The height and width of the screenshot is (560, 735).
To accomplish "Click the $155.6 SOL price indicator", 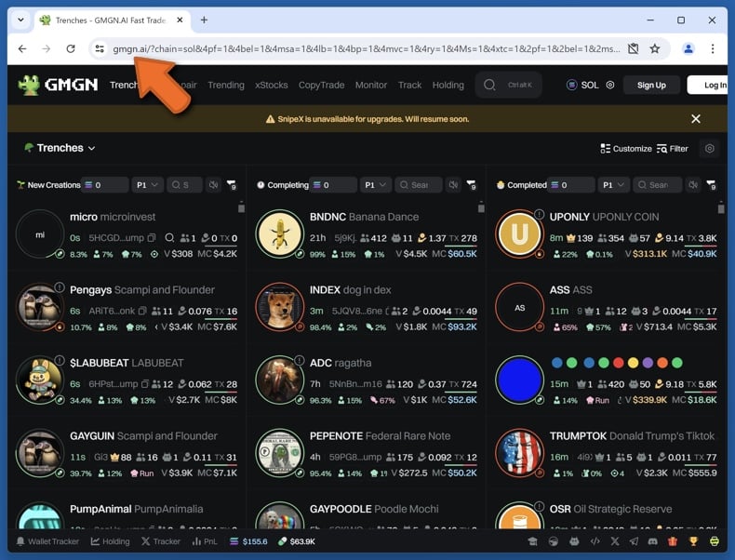I will point(248,541).
